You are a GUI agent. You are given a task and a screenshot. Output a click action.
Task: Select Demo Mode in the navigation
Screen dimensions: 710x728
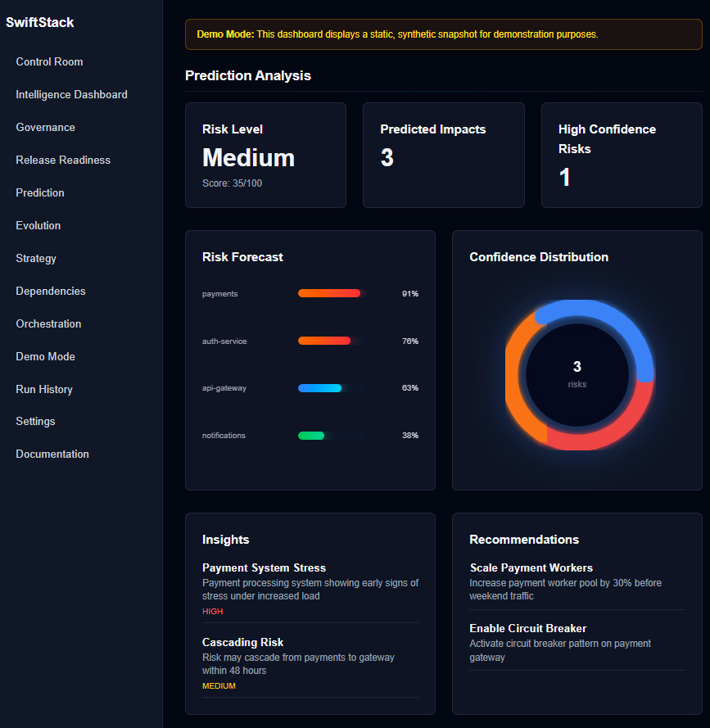tap(45, 356)
